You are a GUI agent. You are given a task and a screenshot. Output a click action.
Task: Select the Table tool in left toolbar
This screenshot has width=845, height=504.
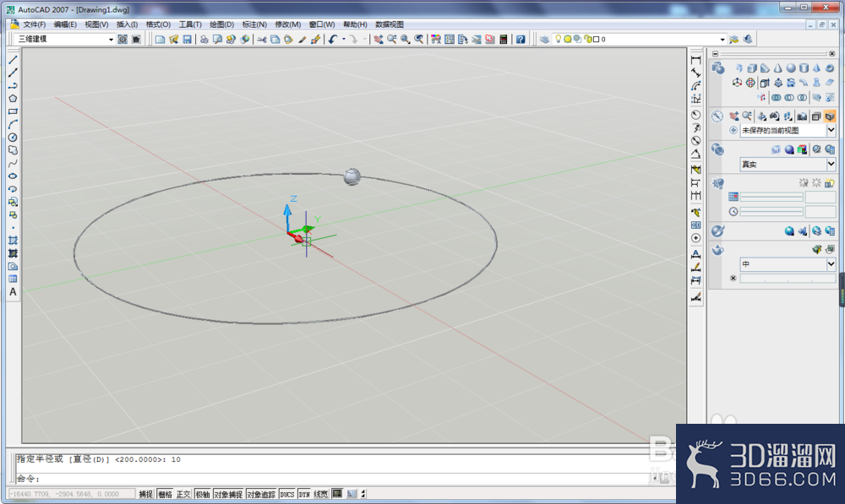pos(13,279)
